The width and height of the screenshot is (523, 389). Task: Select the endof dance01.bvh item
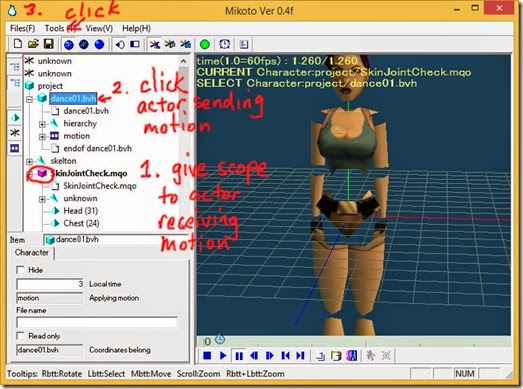[x=98, y=148]
